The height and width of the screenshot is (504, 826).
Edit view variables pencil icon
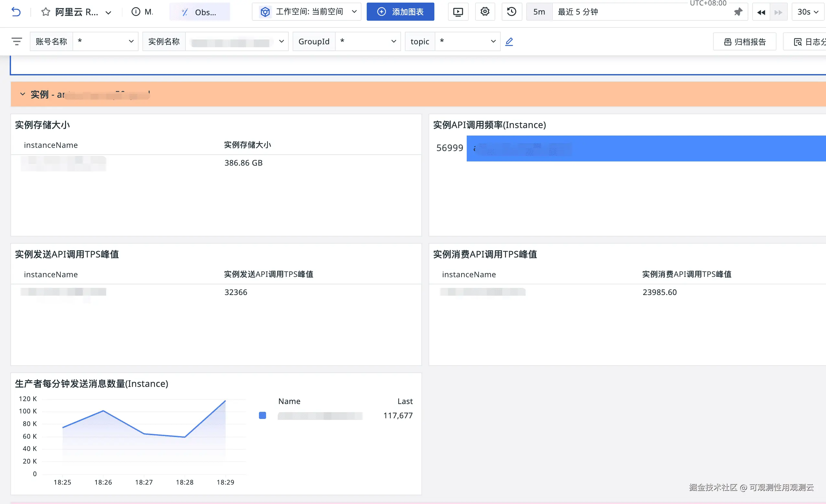509,41
